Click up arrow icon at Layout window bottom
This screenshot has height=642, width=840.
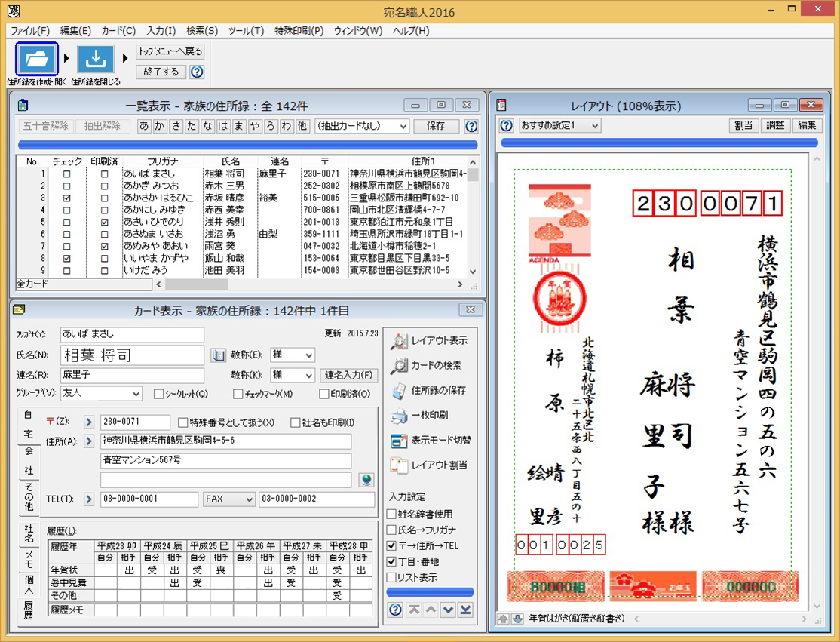(503, 619)
